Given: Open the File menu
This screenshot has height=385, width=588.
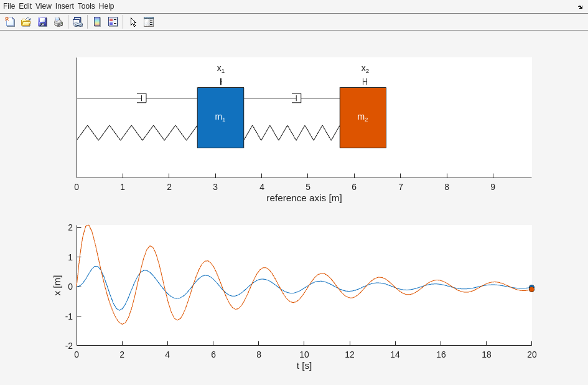Looking at the screenshot, I should click(9, 6).
